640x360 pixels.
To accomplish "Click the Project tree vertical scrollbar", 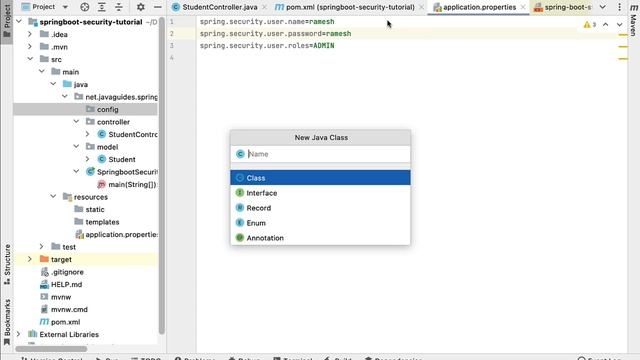I will point(162,176).
